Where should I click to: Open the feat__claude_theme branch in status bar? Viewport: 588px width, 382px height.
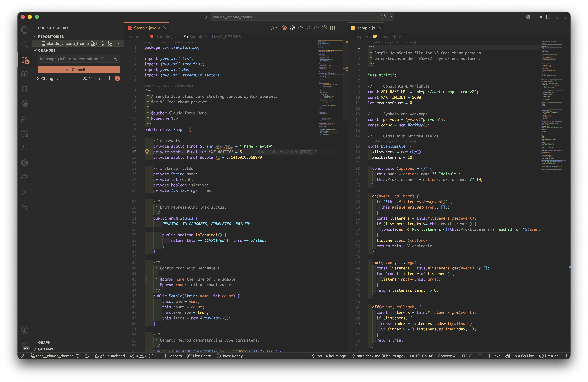[x=52, y=356]
